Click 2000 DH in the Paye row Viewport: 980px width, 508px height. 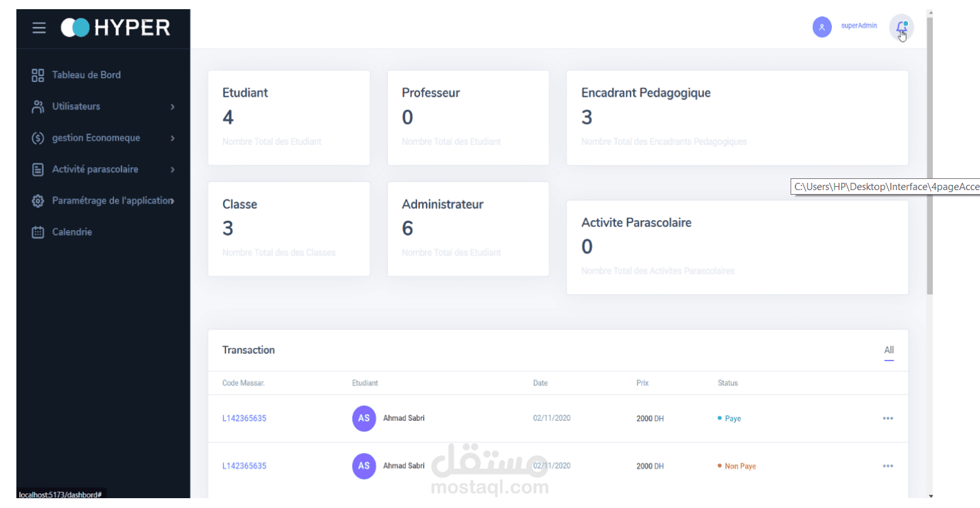(650, 418)
